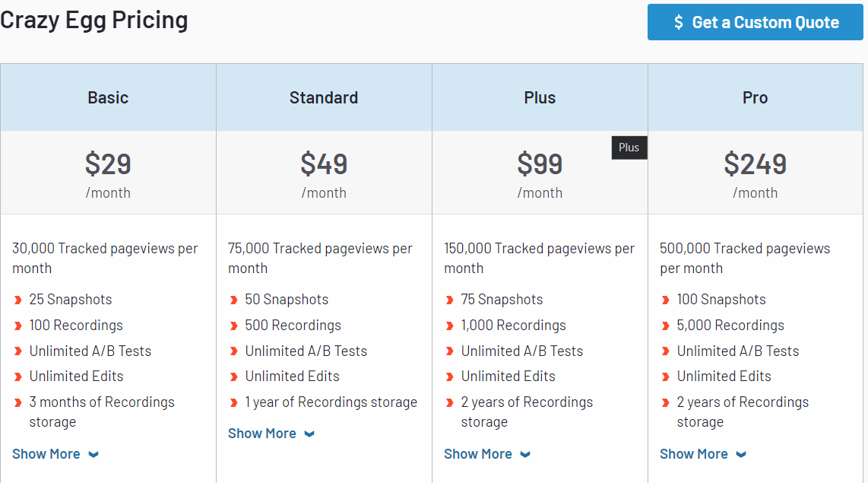Click arrow bullet next to 25 Snapshots
Screen dimensions: 868x483
tap(17, 300)
